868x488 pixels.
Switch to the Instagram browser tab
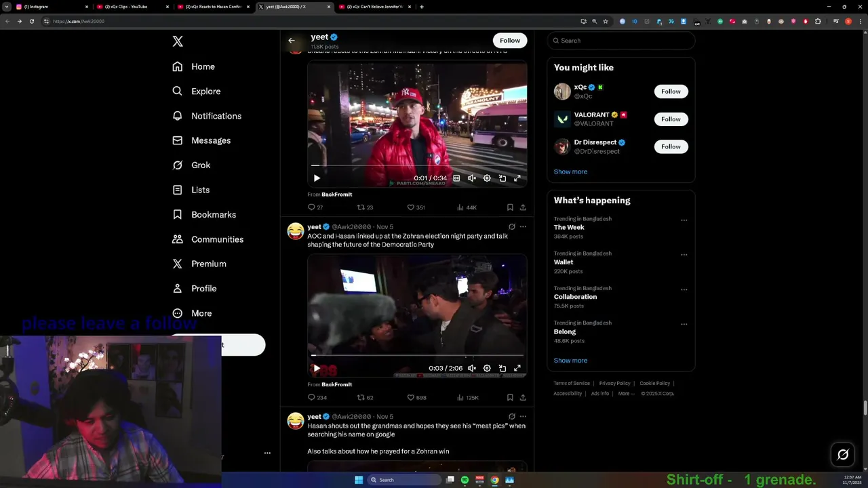coord(51,7)
